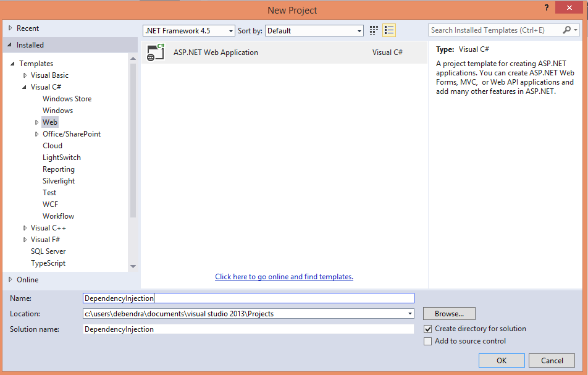Expand the Online section
This screenshot has width=588, height=375.
coord(10,279)
